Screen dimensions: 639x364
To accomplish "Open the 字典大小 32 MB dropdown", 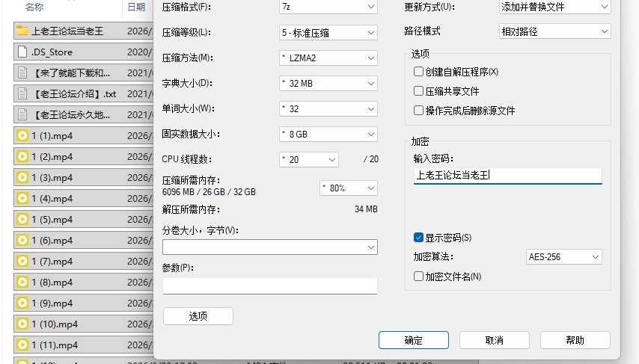I will point(328,84).
